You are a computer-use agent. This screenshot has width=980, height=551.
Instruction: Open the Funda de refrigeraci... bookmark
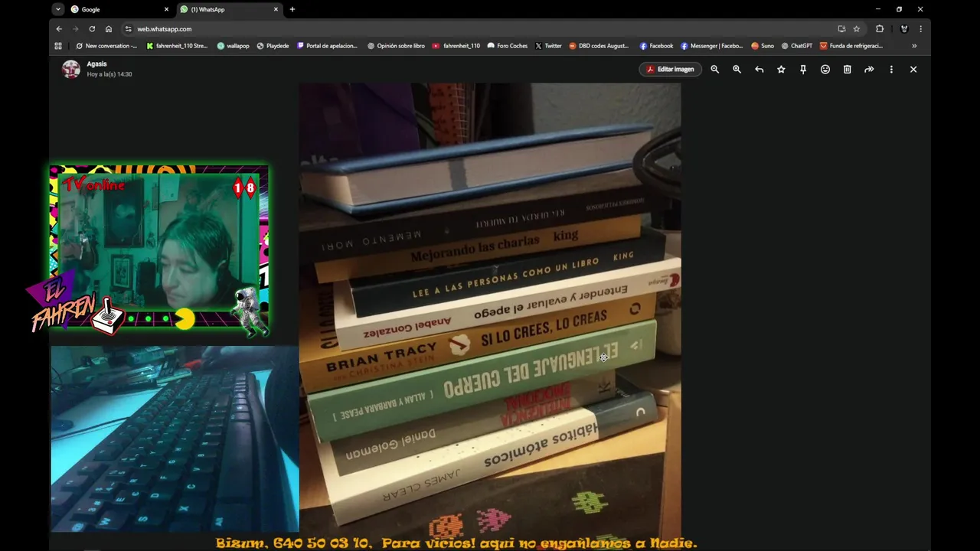[851, 46]
